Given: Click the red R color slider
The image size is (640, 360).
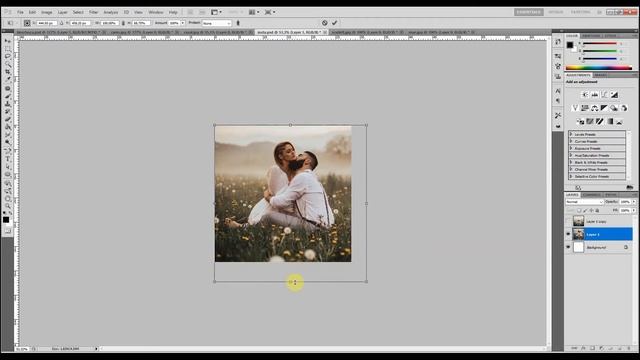Looking at the screenshot, I should pos(600,43).
